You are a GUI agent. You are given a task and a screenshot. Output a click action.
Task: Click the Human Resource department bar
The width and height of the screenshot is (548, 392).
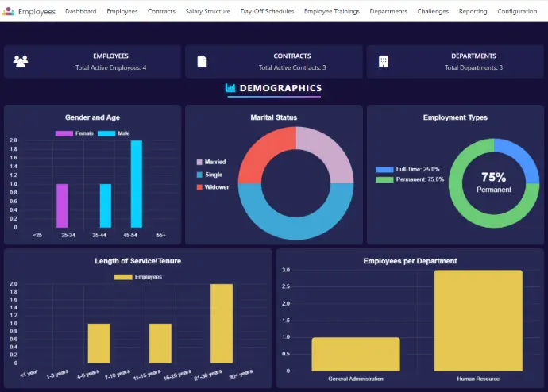pos(478,321)
